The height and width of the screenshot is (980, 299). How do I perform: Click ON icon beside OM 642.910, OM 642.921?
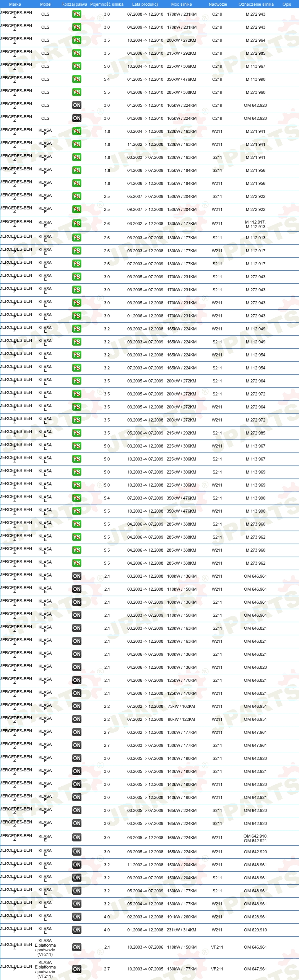click(76, 838)
